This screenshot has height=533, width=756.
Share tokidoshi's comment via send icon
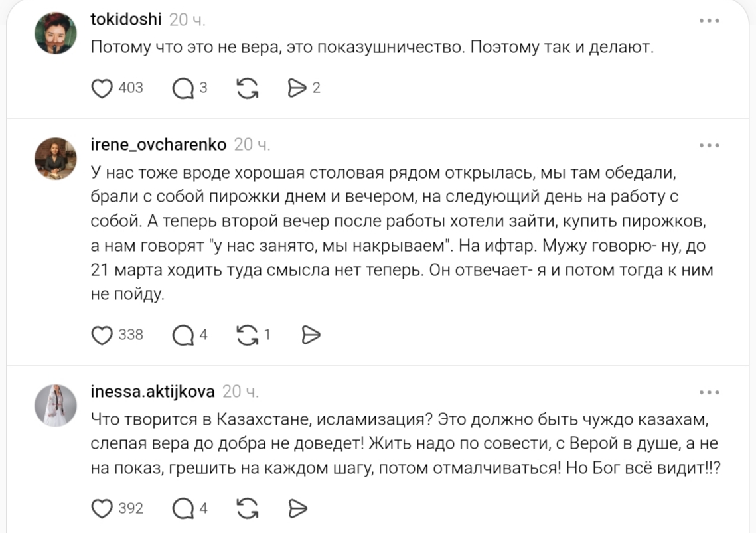[x=297, y=88]
